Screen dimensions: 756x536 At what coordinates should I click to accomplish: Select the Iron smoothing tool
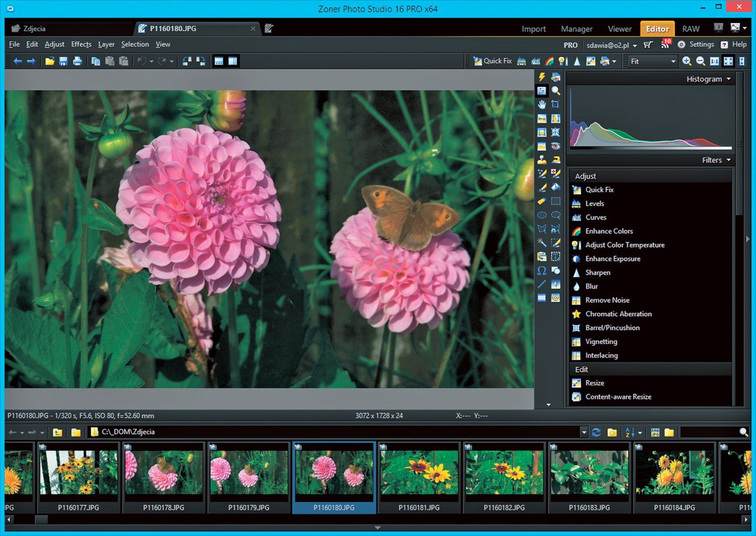click(x=555, y=160)
